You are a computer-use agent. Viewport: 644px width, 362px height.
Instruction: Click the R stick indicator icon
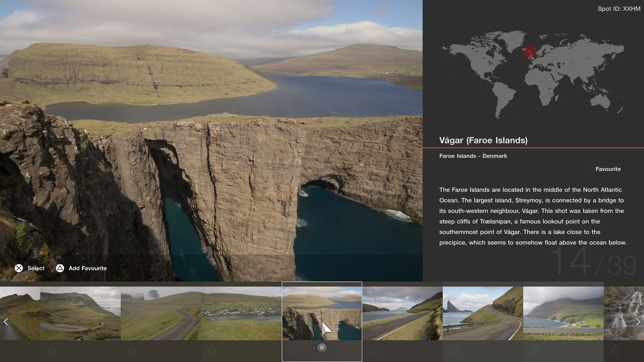pos(322,348)
